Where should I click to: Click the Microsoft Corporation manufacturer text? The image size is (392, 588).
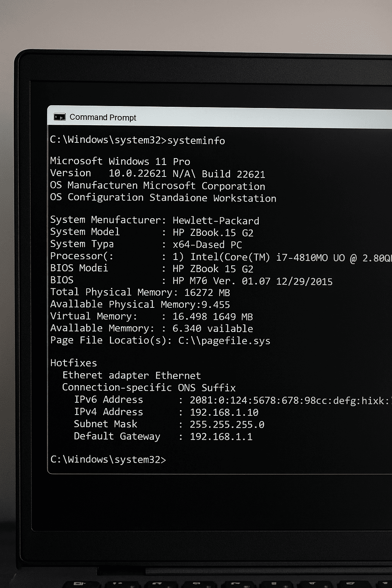(x=204, y=186)
